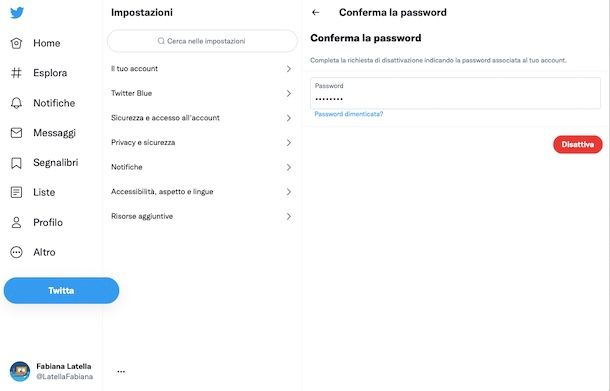Open Sicurezza e accesso all'account settings
This screenshot has width=610, height=391.
click(x=202, y=118)
